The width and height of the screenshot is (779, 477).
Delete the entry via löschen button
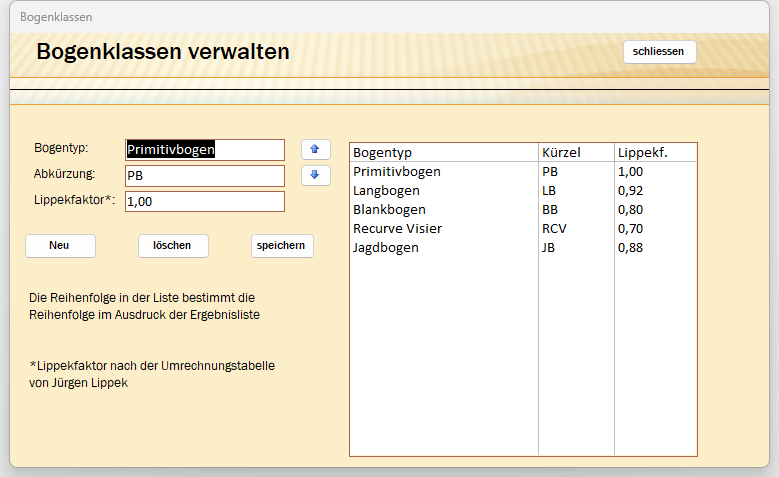click(173, 246)
